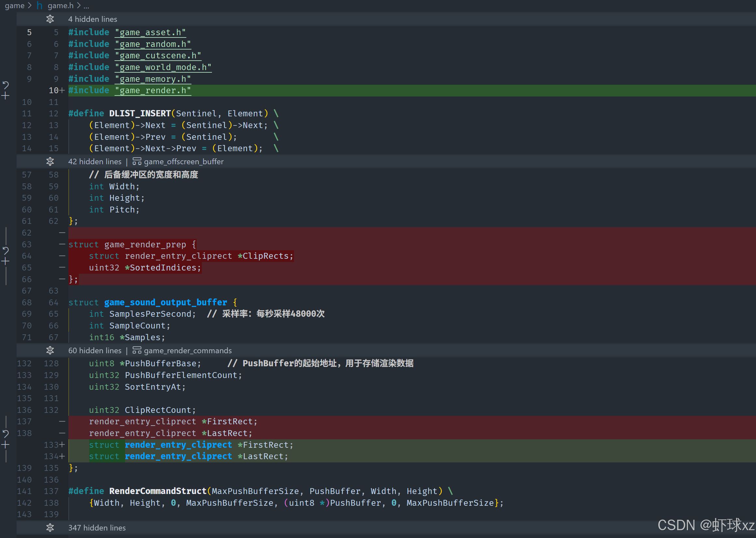
Task: Click line number 63 in removed block
Action: click(27, 244)
